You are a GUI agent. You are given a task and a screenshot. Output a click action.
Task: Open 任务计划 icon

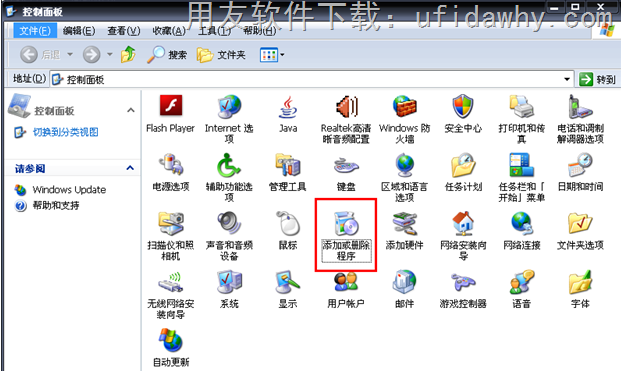463,165
